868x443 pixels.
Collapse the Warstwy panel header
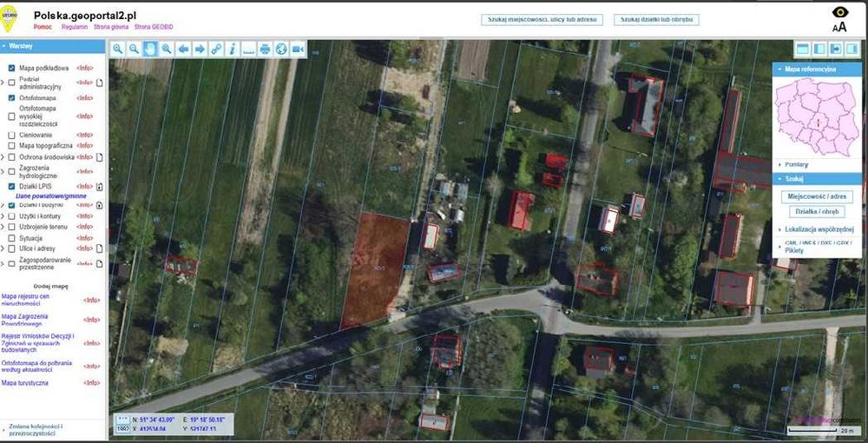pos(53,47)
